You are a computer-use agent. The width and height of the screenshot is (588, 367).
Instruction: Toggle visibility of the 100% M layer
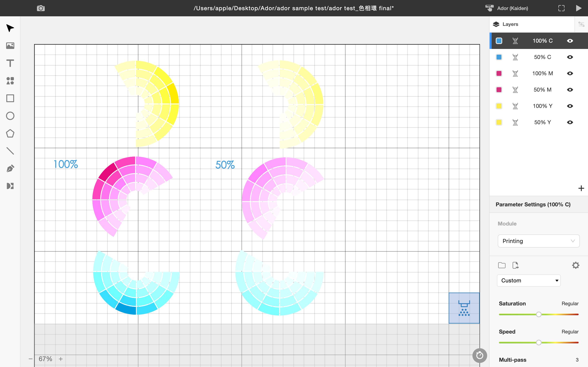(x=570, y=73)
